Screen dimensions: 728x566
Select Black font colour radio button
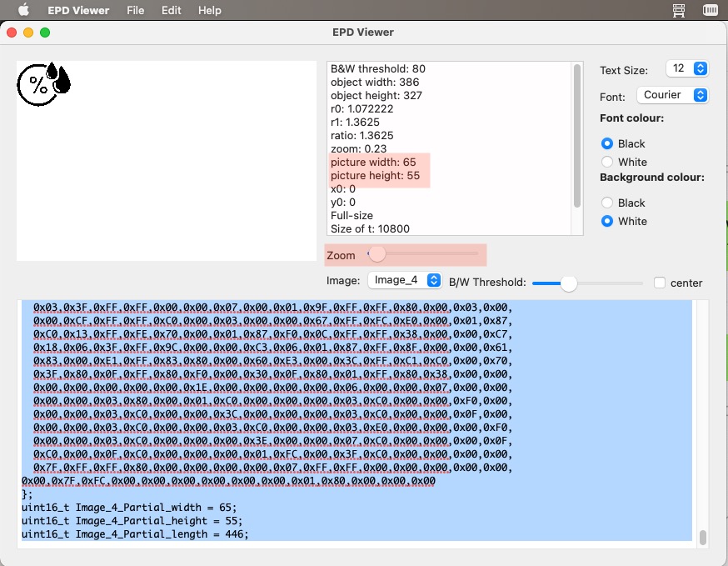(607, 143)
